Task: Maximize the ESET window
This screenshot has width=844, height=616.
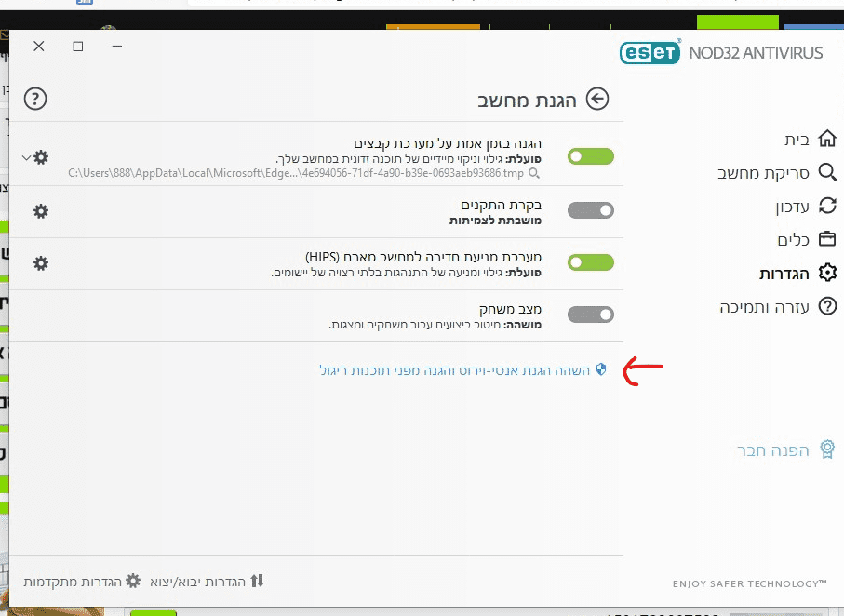Action: 78,47
